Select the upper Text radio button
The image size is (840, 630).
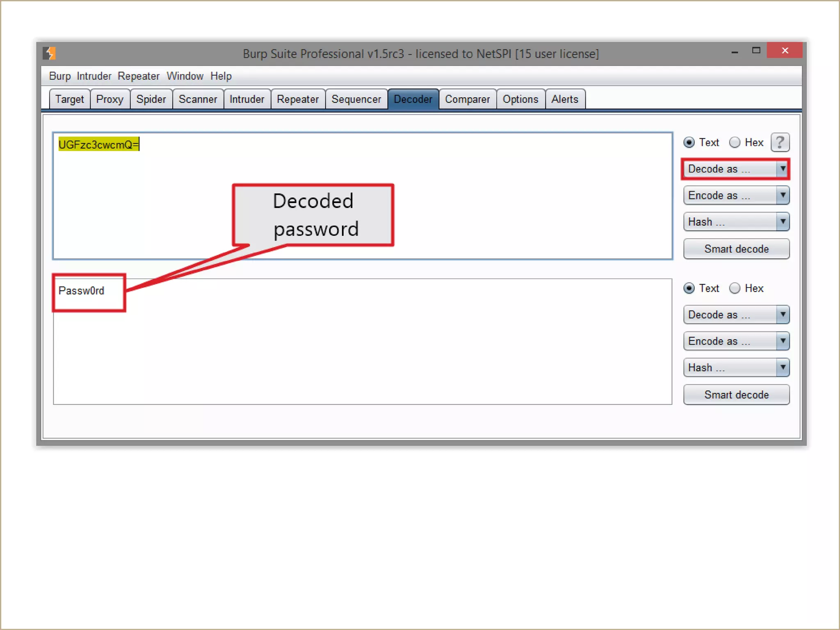(689, 142)
